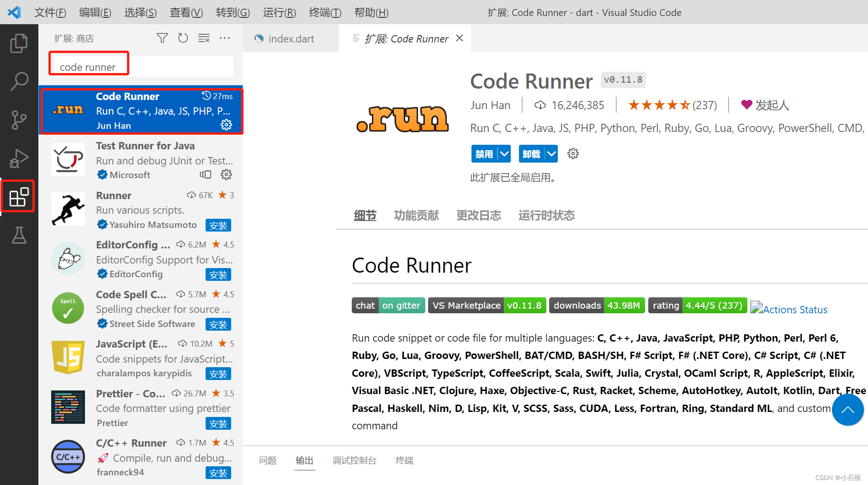
Task: Open the 编辑(E) menu
Action: tap(95, 12)
